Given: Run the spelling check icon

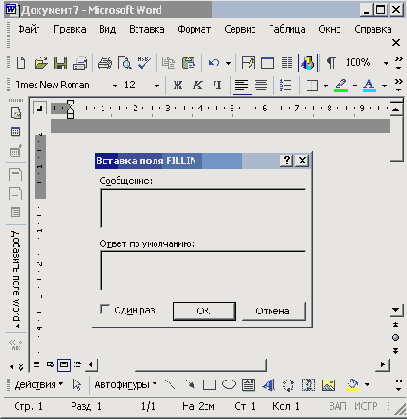Looking at the screenshot, I should (x=144, y=63).
